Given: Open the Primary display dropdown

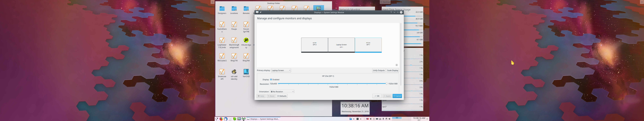Looking at the screenshot, I should (x=281, y=70).
